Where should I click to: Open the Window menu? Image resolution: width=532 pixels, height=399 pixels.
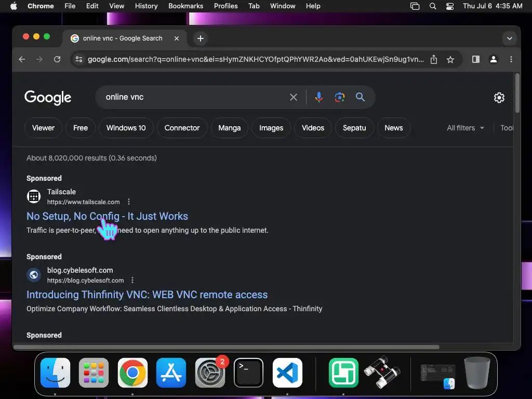click(x=283, y=6)
